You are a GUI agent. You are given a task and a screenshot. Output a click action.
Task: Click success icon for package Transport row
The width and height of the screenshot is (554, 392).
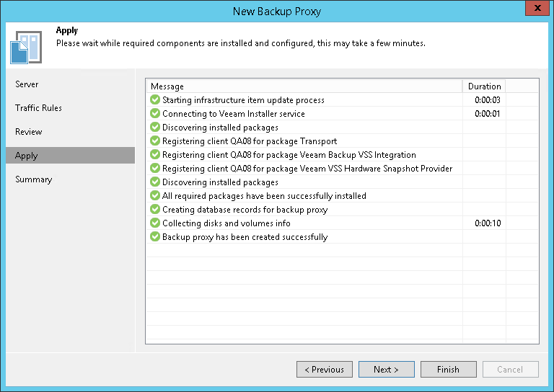coord(154,141)
